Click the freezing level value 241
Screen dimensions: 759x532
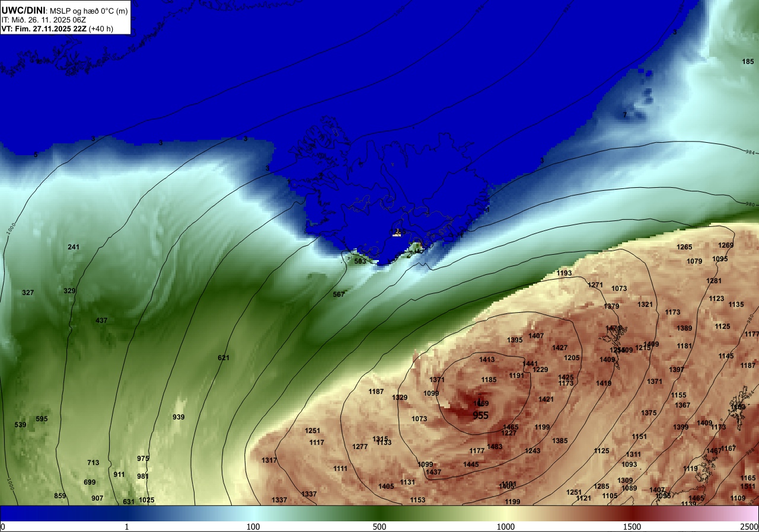(74, 247)
